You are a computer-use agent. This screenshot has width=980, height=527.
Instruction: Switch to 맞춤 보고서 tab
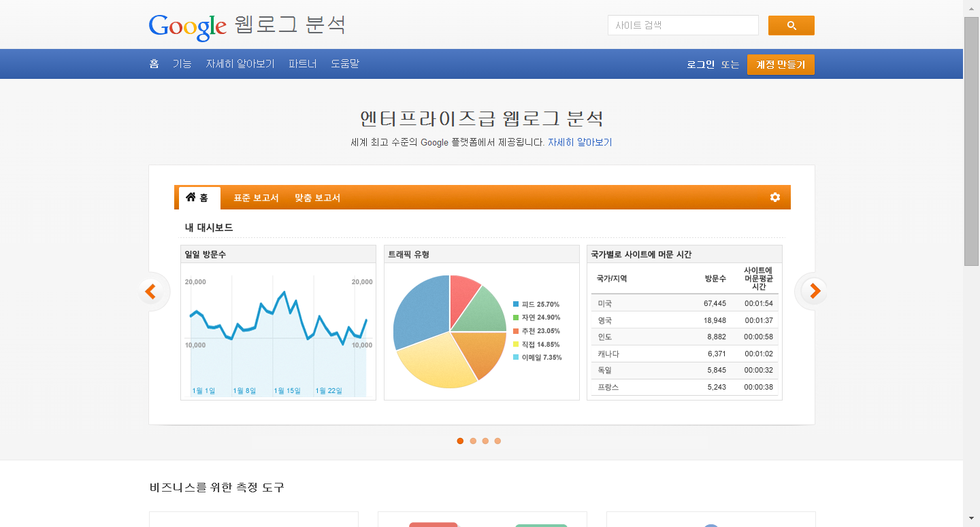317,198
